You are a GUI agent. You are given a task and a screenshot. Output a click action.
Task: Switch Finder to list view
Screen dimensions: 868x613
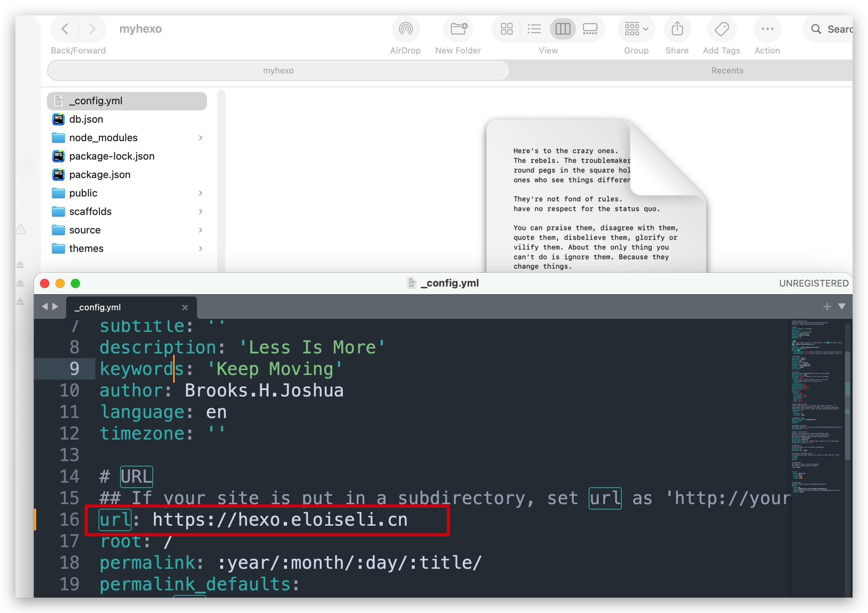[534, 29]
